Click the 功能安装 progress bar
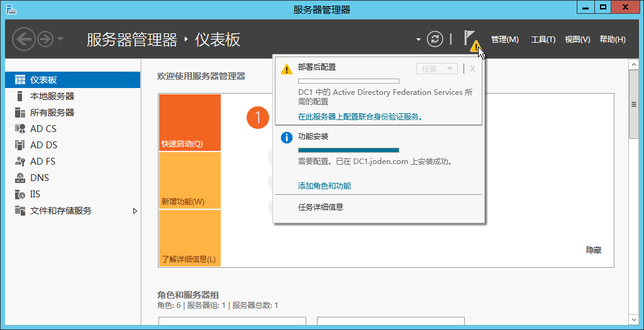644x330 pixels. pyautogui.click(x=348, y=150)
